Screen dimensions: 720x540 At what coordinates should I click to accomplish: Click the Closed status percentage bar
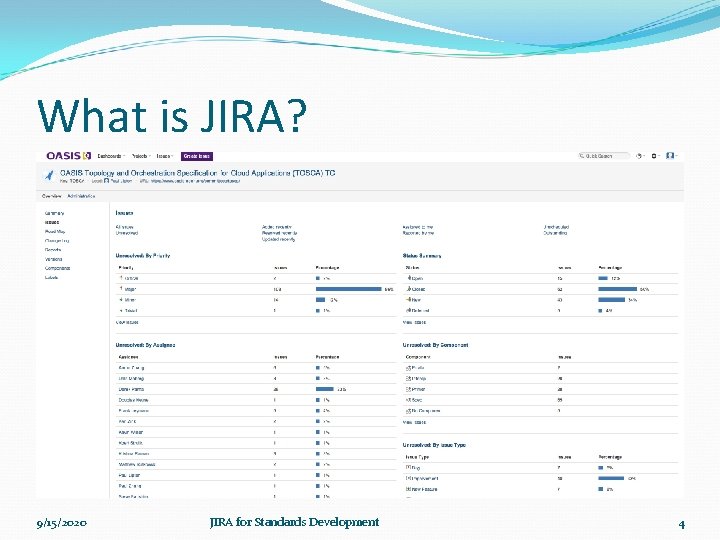(617, 289)
